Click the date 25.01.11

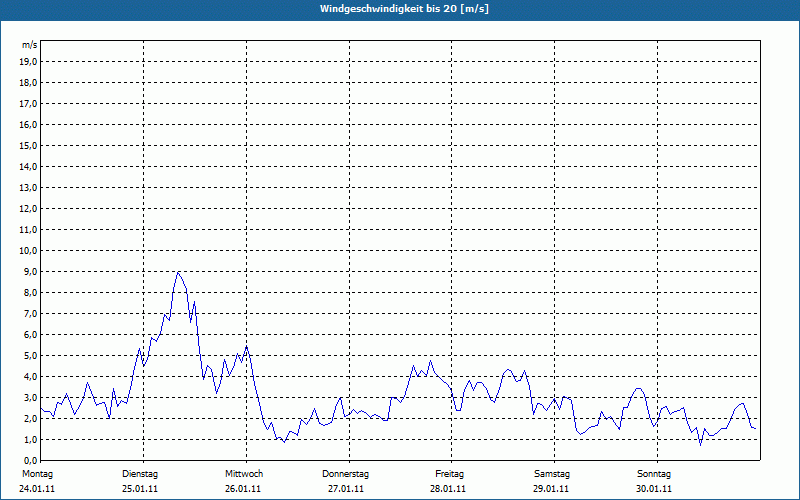[x=140, y=489]
